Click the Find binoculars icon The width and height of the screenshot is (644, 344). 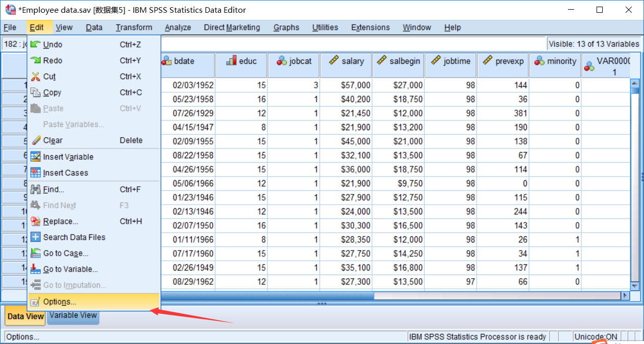(x=35, y=189)
